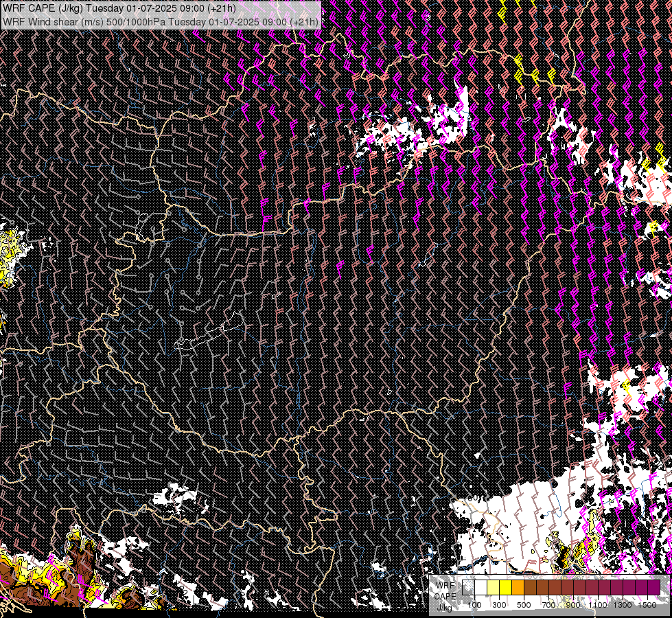The width and height of the screenshot is (672, 618).
Task: Click the legend label CAPE
Action: coord(445,597)
